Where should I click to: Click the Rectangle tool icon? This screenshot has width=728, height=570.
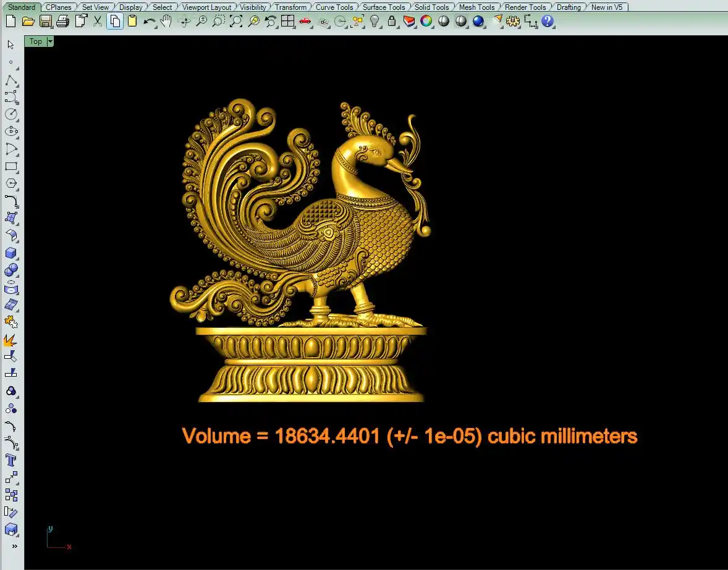(x=11, y=167)
